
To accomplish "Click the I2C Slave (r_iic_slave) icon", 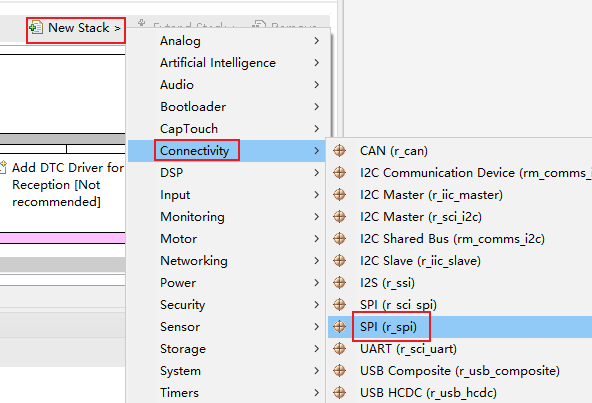I will tap(339, 261).
